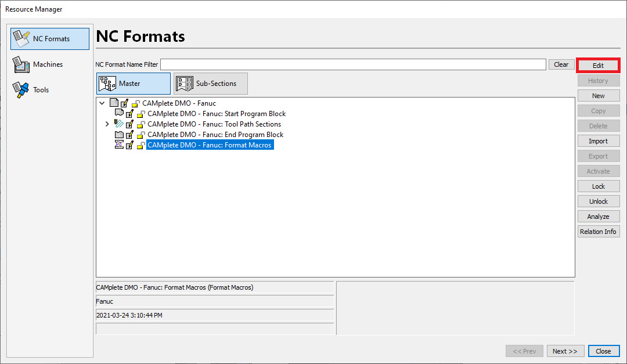Open the Tools section icon
Screen dimensions: 627x364
[x=21, y=90]
